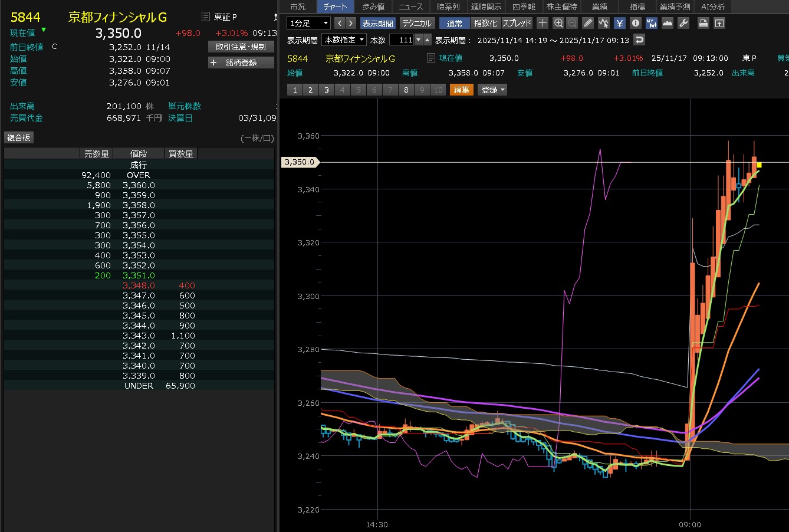The height and width of the screenshot is (532, 789).
Task: Click the crosshair cursor icon
Action: tap(543, 23)
